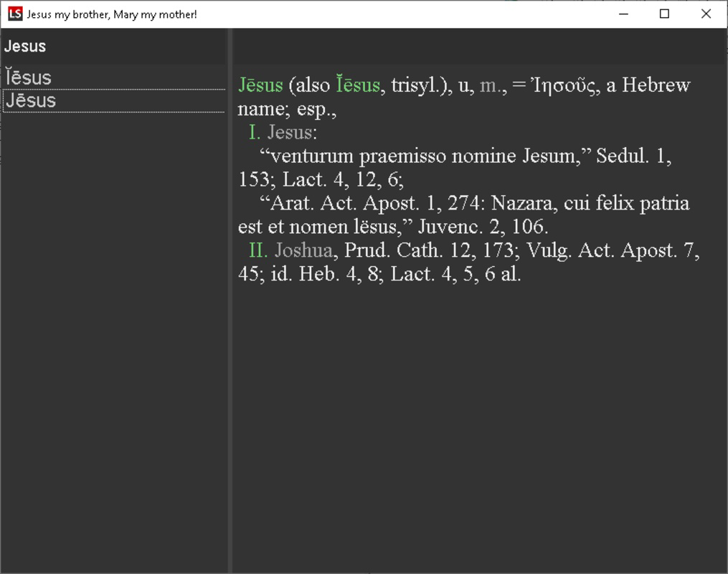Minimize the dictionary window

click(x=623, y=14)
